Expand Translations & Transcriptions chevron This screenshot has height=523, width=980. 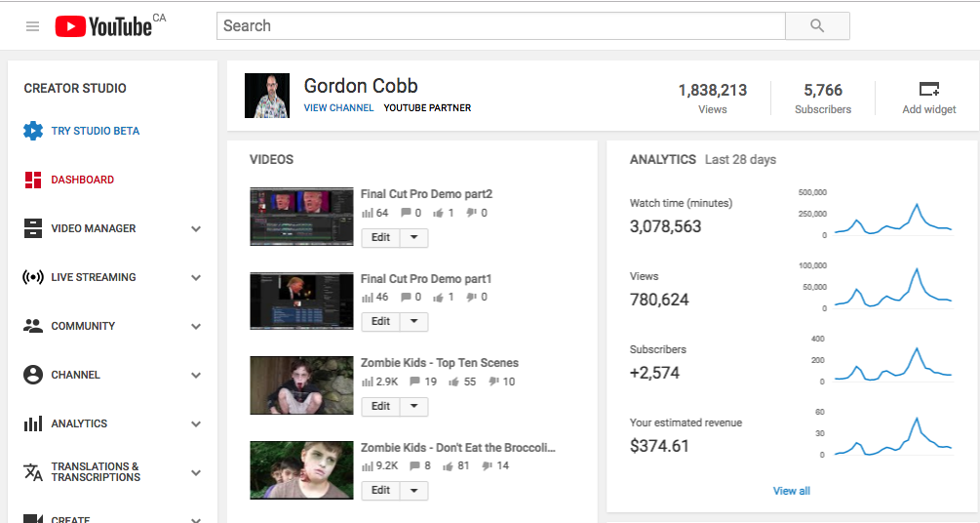pos(196,473)
